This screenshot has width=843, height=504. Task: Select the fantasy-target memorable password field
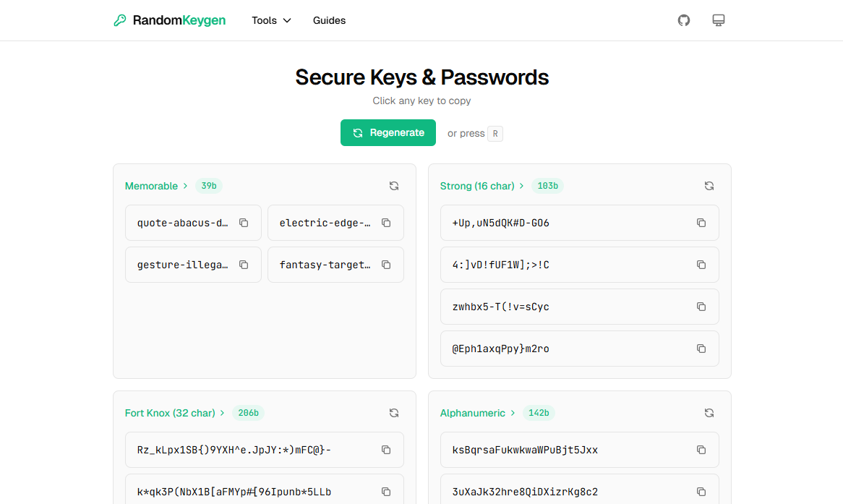[325, 265]
